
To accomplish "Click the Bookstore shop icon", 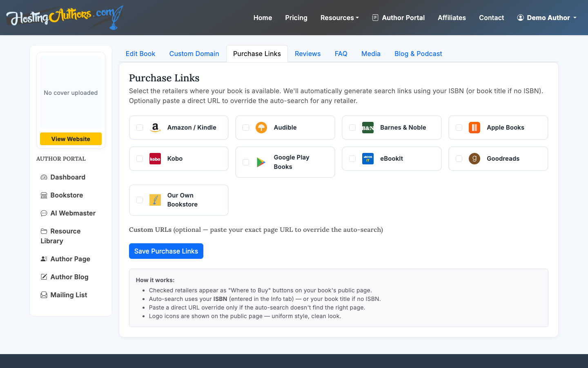I will tap(44, 195).
